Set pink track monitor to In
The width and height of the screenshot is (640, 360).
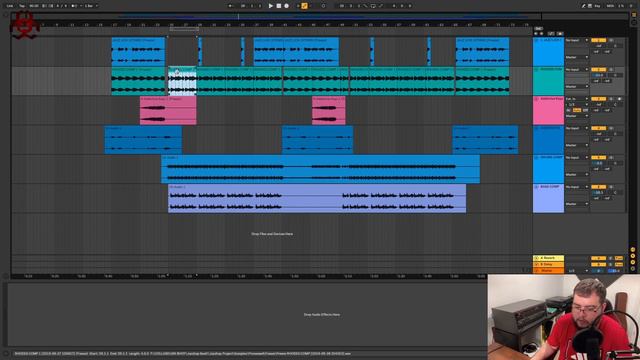[x=569, y=110]
